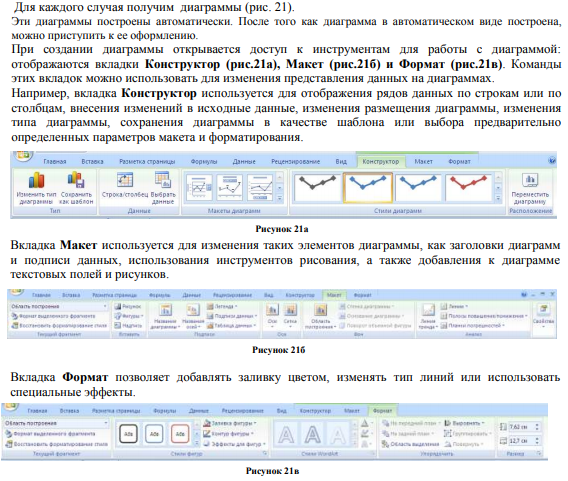This screenshot has height=481, width=568.
Task: Click Линия тренда icon
Action: click(428, 310)
